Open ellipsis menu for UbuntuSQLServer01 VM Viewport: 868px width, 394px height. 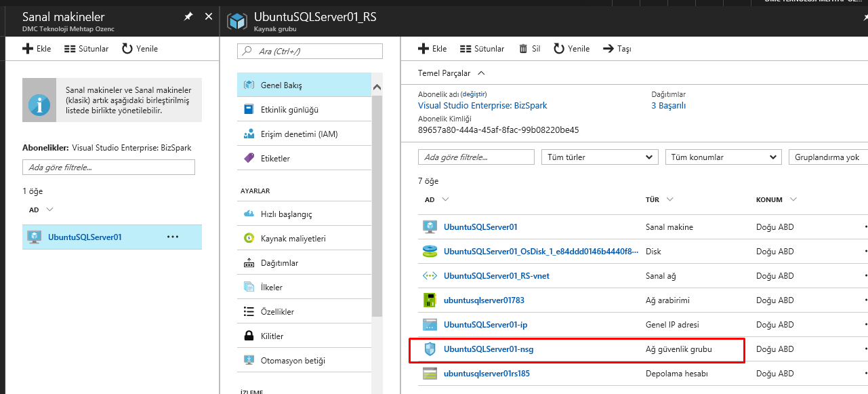173,237
